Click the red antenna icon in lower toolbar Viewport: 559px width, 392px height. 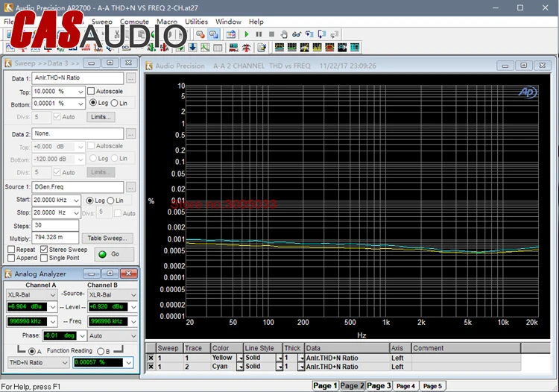click(246, 48)
